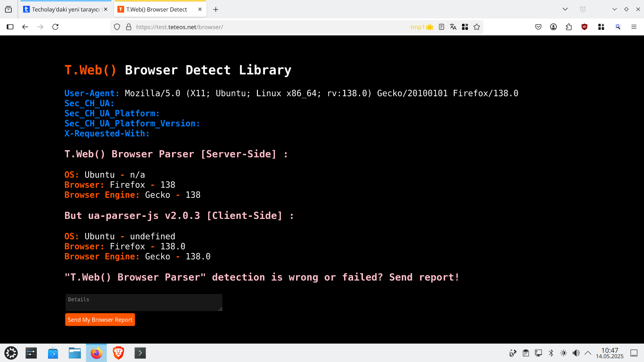This screenshot has width=644, height=362.
Task: Open the tmp1 container indicator
Action: tap(422, 27)
